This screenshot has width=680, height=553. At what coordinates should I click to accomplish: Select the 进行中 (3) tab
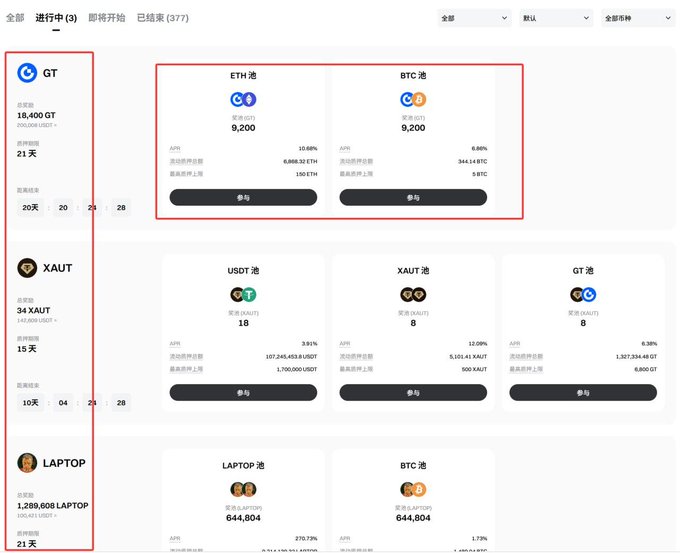coord(56,18)
